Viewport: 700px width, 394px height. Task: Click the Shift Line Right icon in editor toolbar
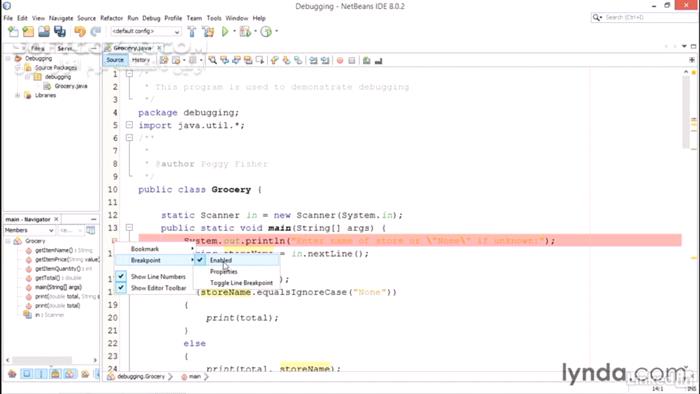point(325,60)
